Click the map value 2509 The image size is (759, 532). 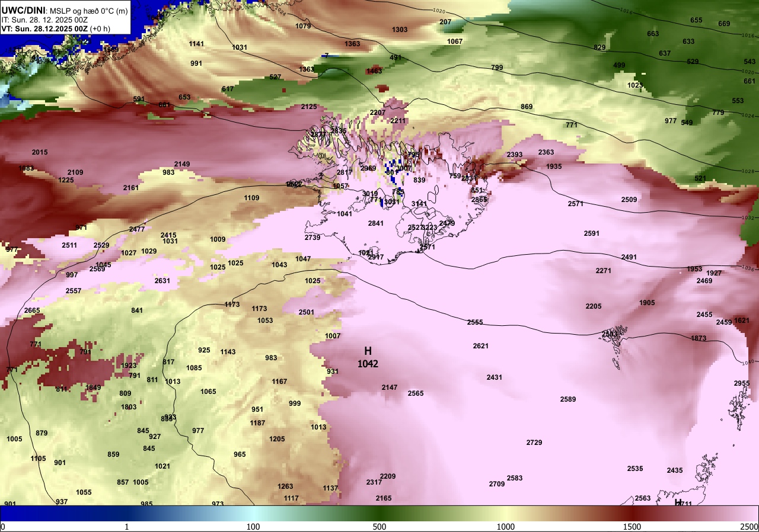click(x=629, y=200)
